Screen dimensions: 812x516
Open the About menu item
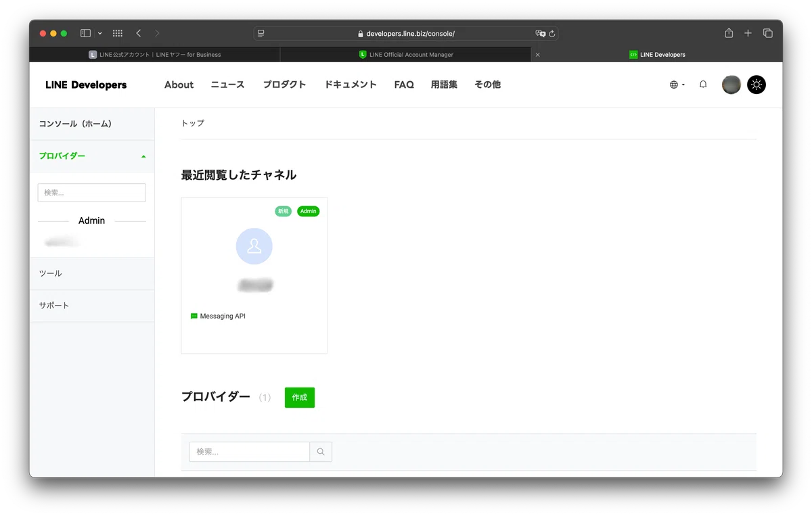click(179, 85)
